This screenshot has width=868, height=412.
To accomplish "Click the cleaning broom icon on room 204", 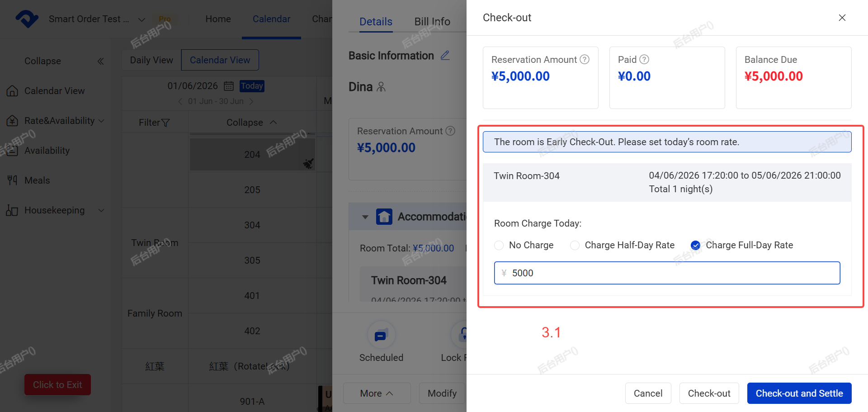I will (x=308, y=163).
